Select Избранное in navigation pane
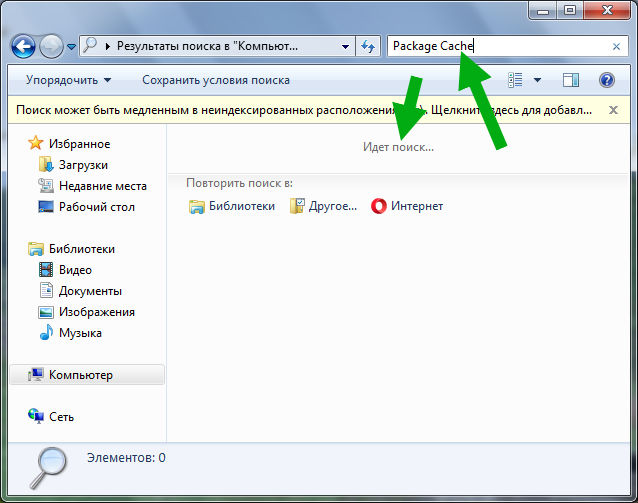 [x=79, y=144]
